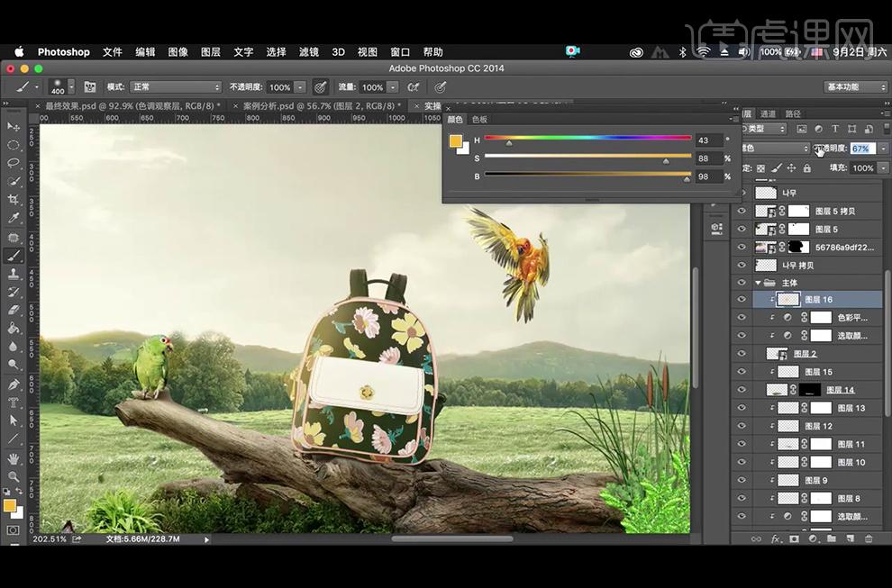
Task: Click the add layer style fx icon
Action: [776, 538]
